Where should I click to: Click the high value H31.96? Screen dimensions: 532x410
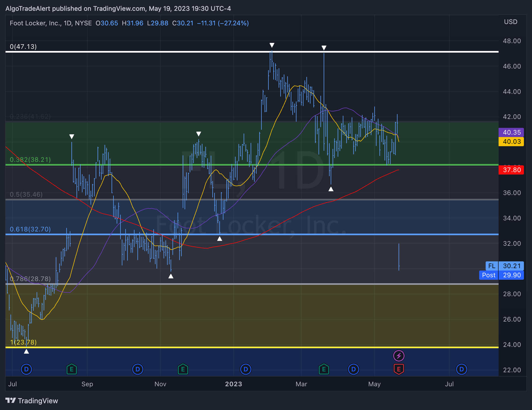133,23
